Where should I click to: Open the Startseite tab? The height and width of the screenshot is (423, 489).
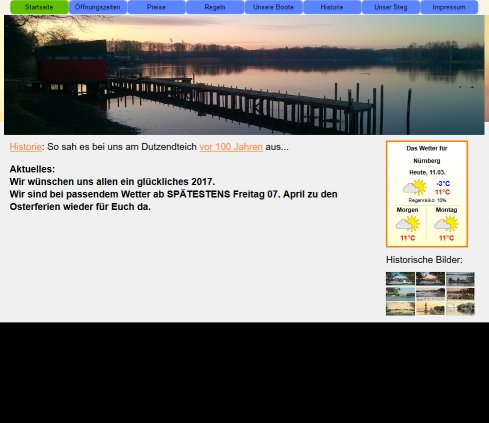point(39,7)
